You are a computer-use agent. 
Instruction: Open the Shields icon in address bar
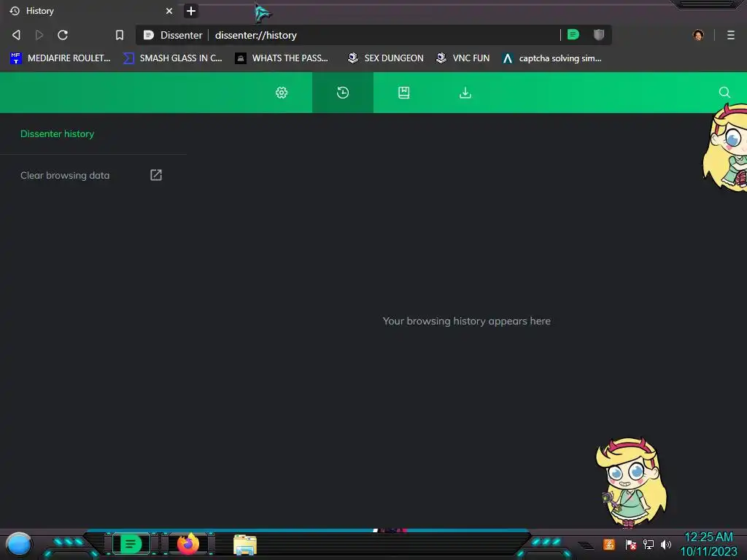click(599, 34)
